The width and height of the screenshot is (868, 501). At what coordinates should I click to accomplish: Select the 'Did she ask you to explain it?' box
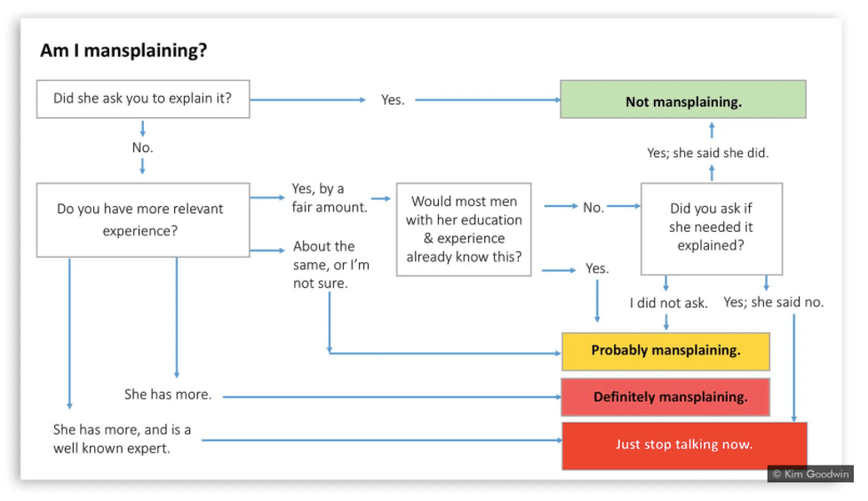142,99
